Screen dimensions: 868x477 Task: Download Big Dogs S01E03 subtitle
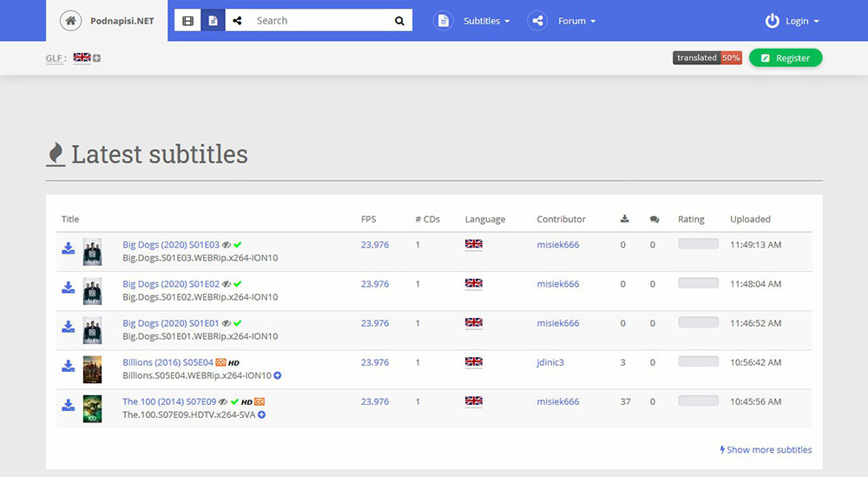point(69,249)
